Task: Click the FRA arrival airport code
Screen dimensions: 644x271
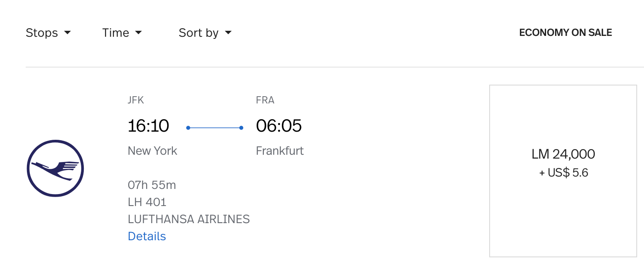Action: 265,100
